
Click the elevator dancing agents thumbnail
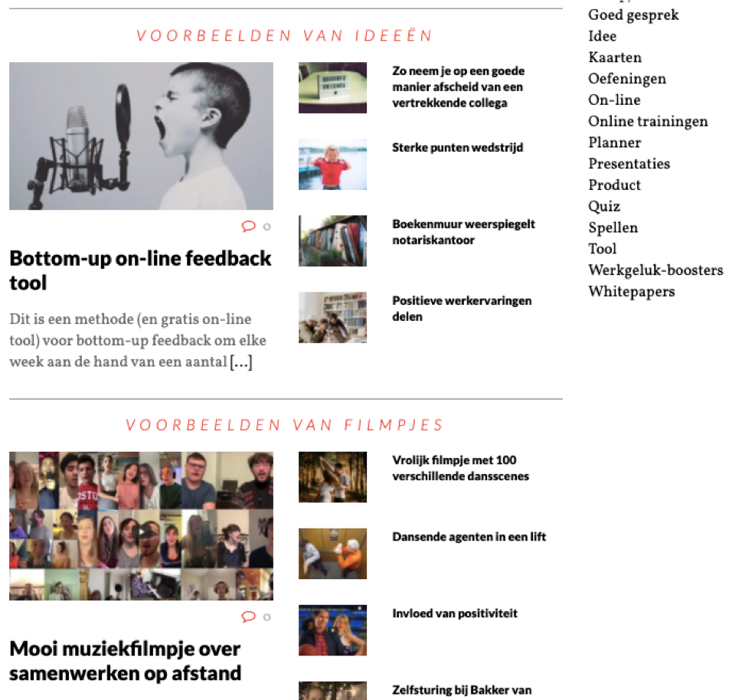click(x=332, y=554)
